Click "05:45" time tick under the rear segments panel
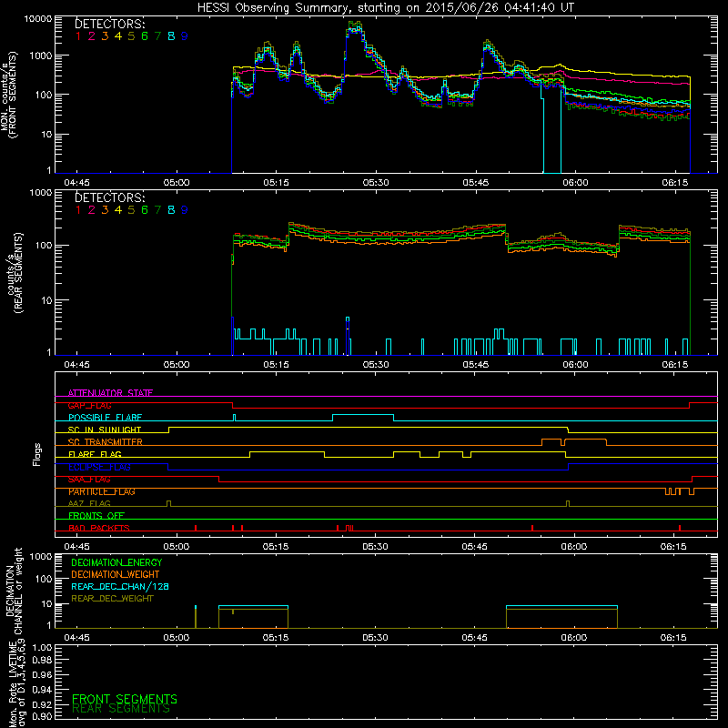The height and width of the screenshot is (728, 728). [475, 365]
